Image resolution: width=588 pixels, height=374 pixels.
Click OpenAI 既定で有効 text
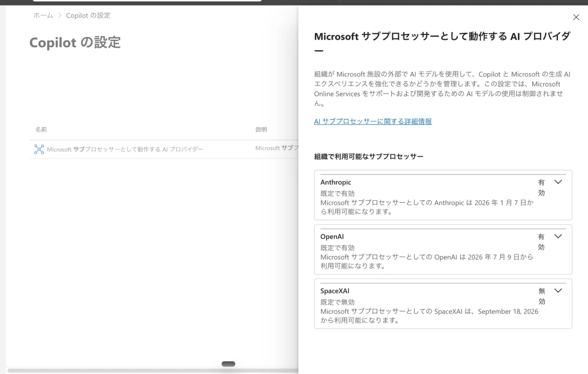tap(337, 248)
